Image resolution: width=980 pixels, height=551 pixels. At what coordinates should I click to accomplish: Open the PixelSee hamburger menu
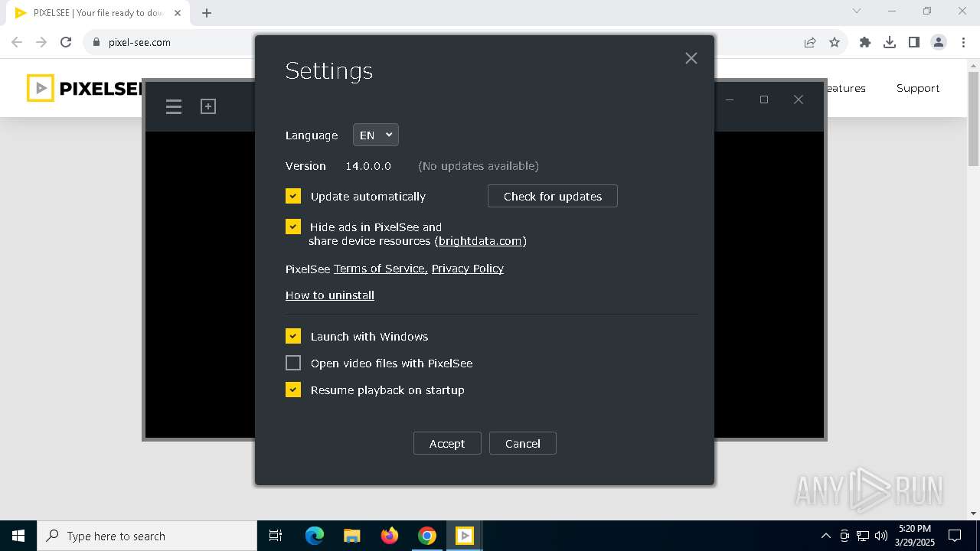point(174,106)
